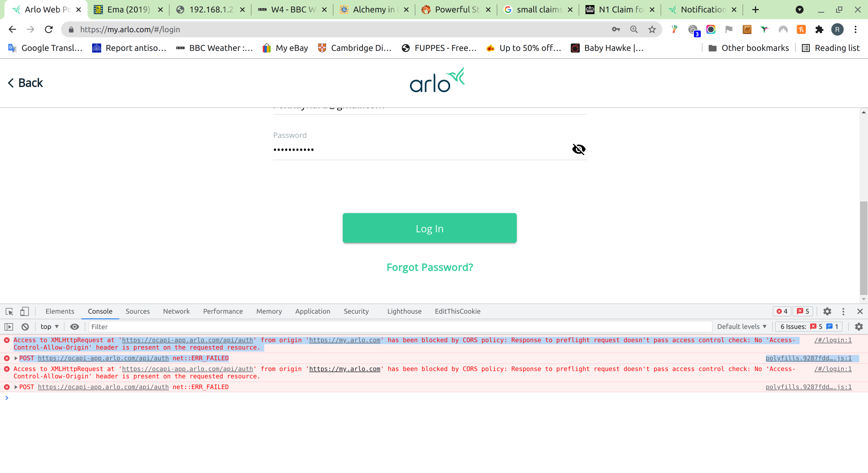
Task: Bookmark this page with star icon
Action: point(652,29)
